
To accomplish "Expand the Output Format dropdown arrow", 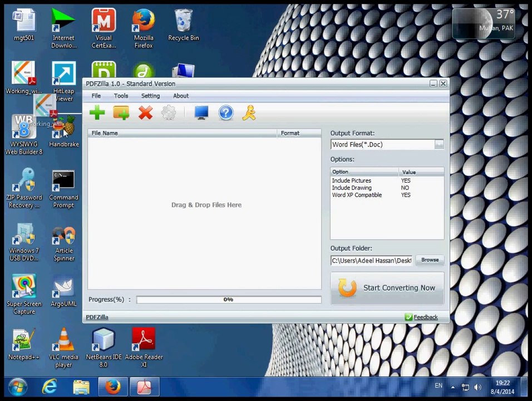I will 439,144.
